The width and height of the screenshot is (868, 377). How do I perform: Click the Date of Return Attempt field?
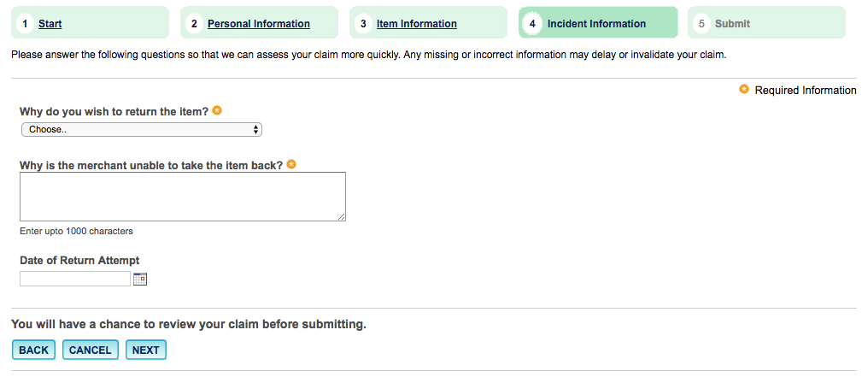75,279
